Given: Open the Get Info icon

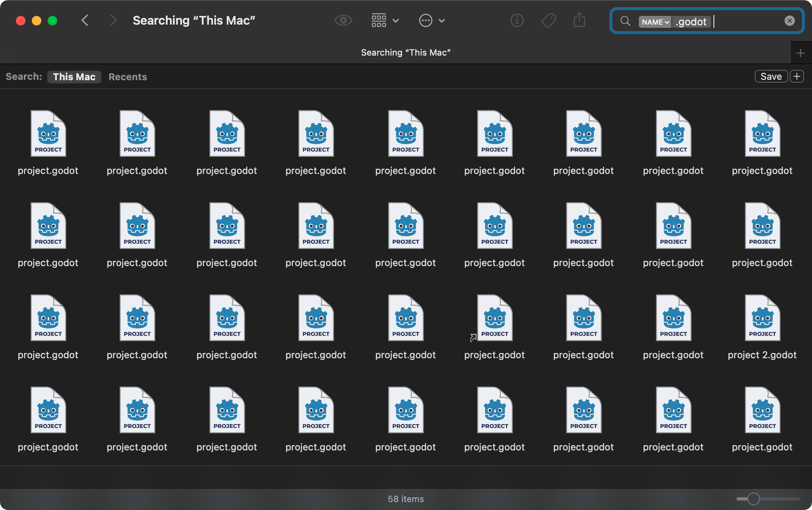Looking at the screenshot, I should click(x=516, y=20).
